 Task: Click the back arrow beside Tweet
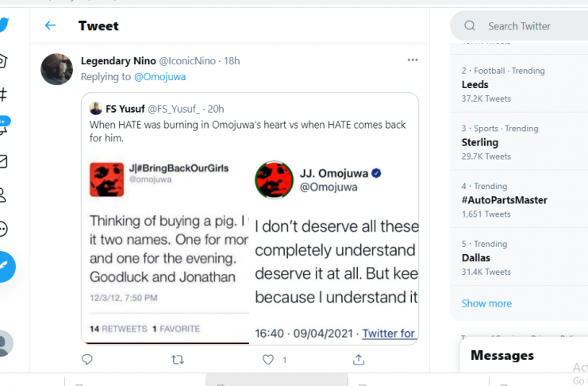coord(50,25)
